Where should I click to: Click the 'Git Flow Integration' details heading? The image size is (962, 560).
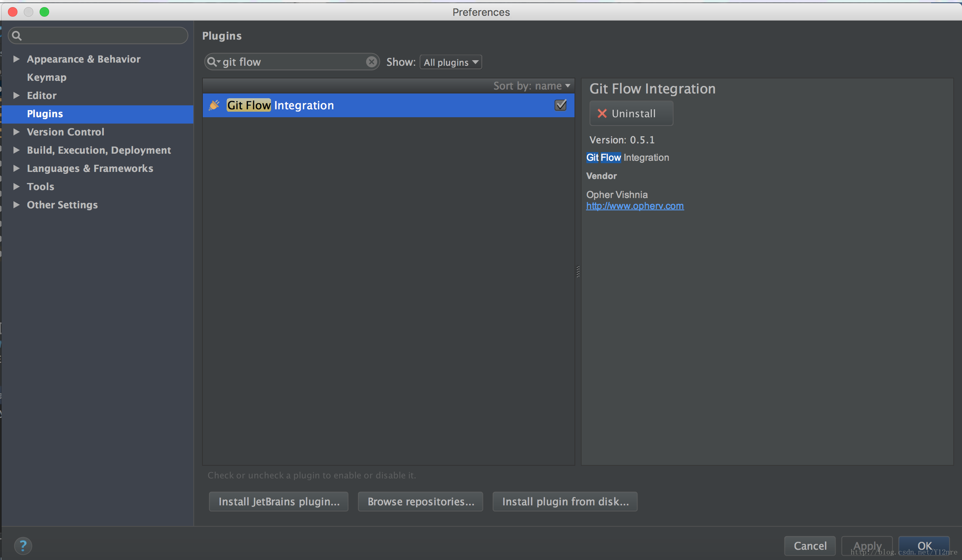[x=652, y=88]
